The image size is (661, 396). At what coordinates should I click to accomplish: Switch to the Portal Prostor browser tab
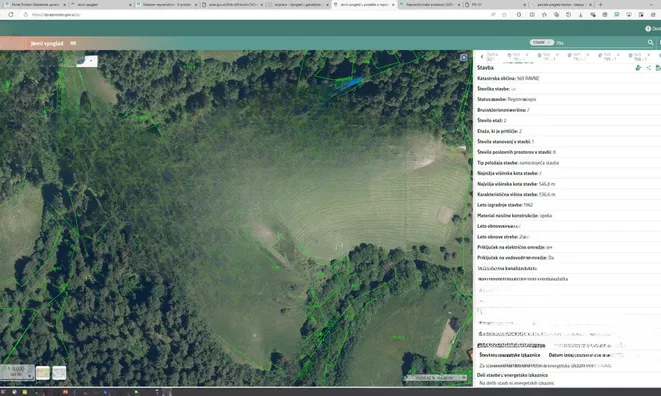click(x=34, y=5)
